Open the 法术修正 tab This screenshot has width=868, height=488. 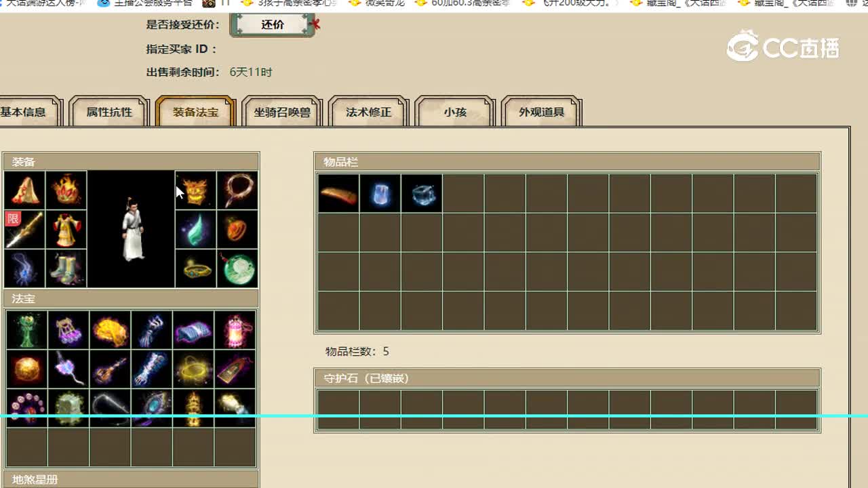[x=368, y=112]
